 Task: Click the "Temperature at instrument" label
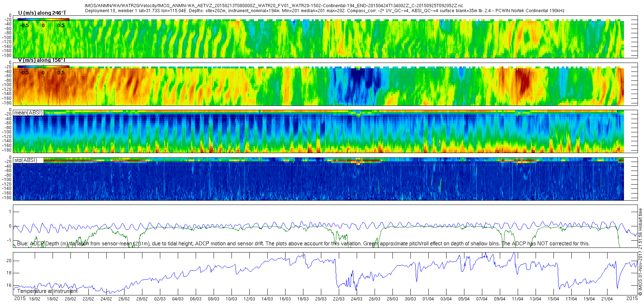pyautogui.click(x=47, y=291)
